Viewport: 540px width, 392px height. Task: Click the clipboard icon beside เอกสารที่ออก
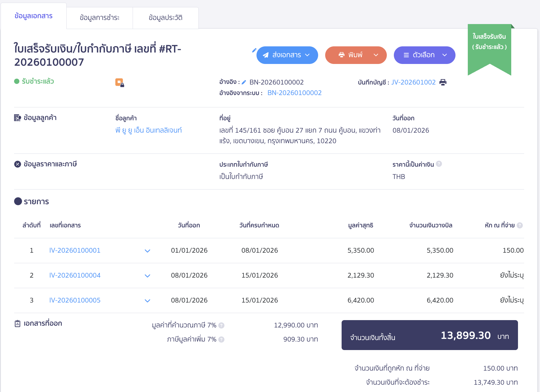(18, 323)
